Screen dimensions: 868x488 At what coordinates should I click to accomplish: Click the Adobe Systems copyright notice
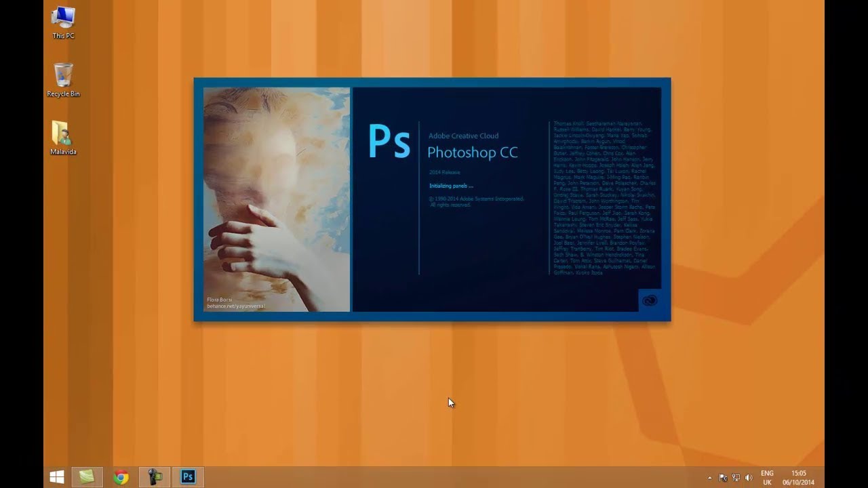(x=476, y=201)
